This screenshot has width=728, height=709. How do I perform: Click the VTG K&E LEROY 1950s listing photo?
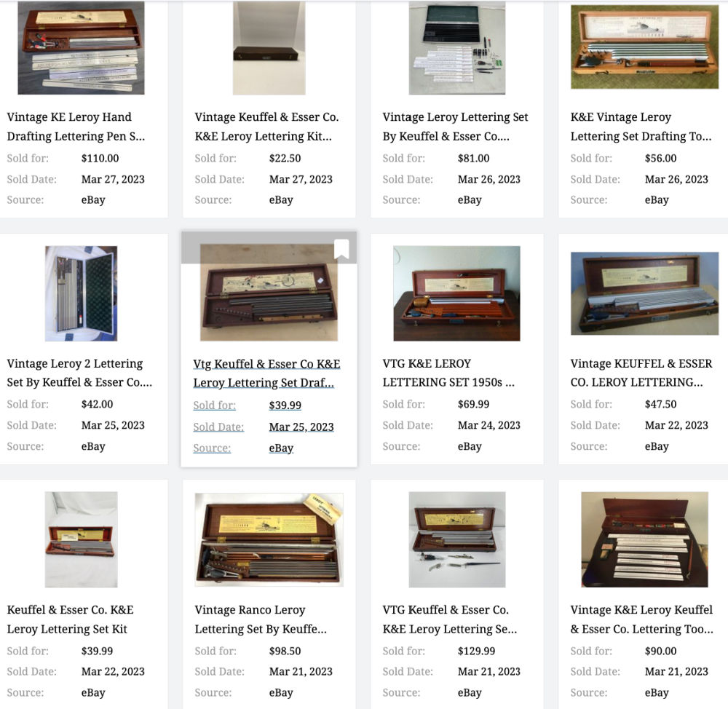(x=457, y=293)
